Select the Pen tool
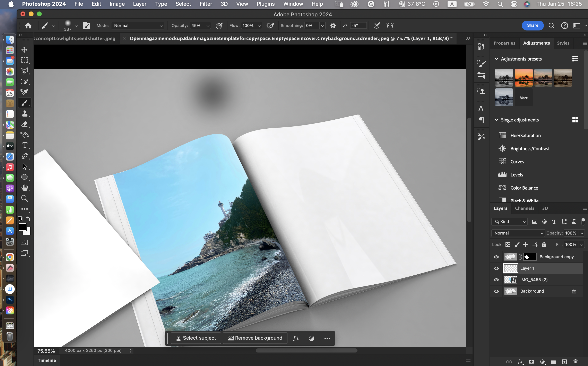This screenshot has width=588, height=366. 25,156
